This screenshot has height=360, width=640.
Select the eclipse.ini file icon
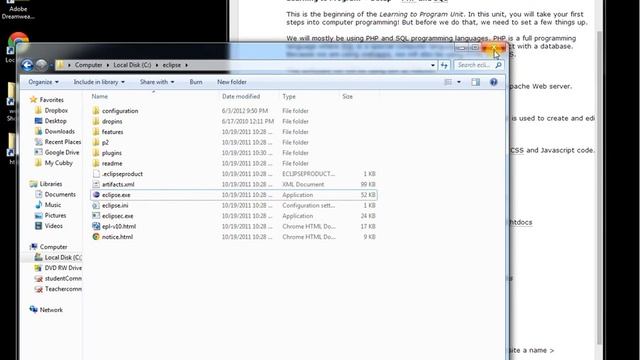tap(96, 205)
